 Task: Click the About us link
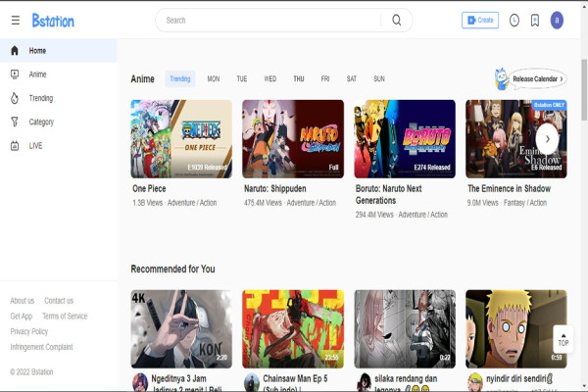(x=23, y=301)
